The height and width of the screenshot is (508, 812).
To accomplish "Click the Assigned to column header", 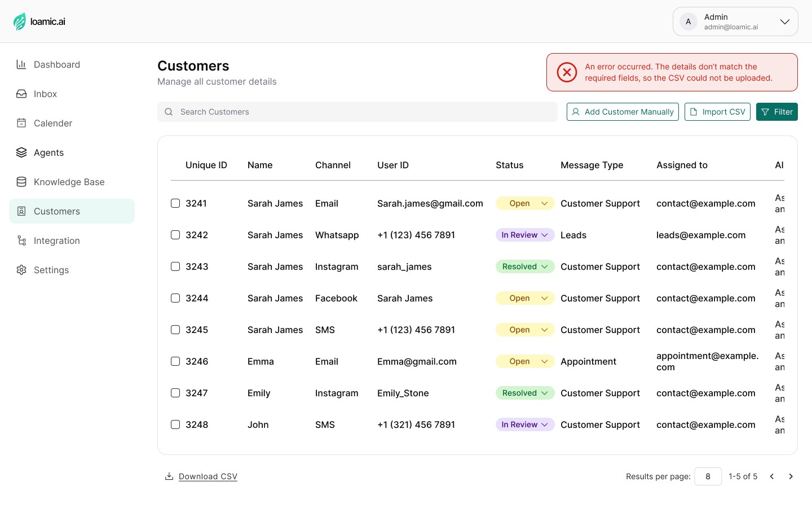I will [682, 165].
